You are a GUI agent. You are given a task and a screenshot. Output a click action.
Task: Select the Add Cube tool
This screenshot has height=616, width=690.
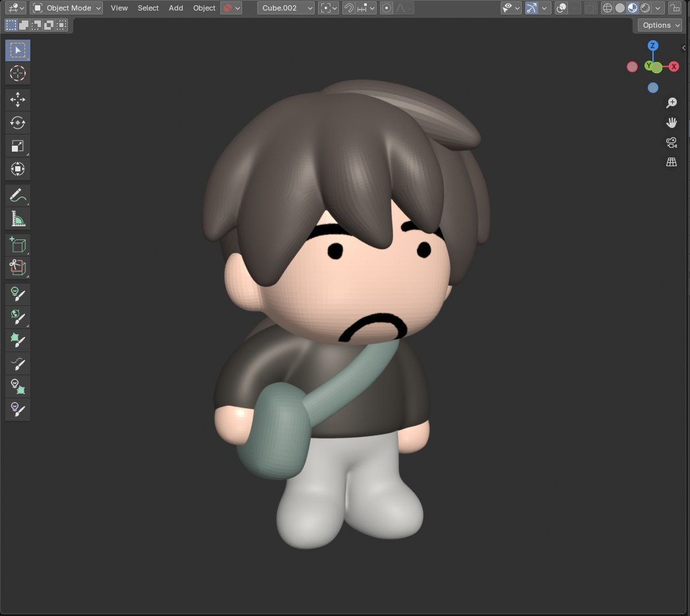pyautogui.click(x=18, y=245)
